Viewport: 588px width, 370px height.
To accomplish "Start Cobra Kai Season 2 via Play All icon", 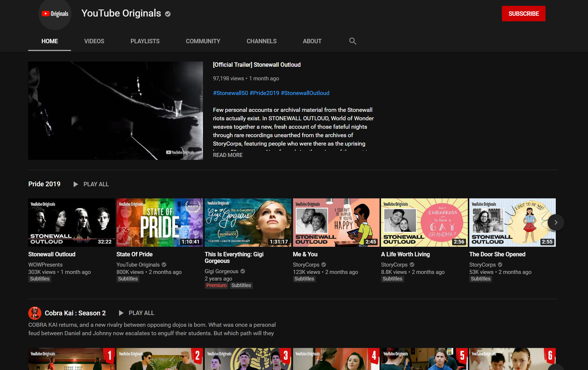I will coord(121,313).
